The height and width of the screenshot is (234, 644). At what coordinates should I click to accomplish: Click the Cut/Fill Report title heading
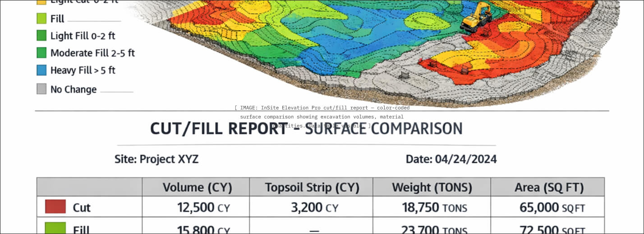coord(306,129)
